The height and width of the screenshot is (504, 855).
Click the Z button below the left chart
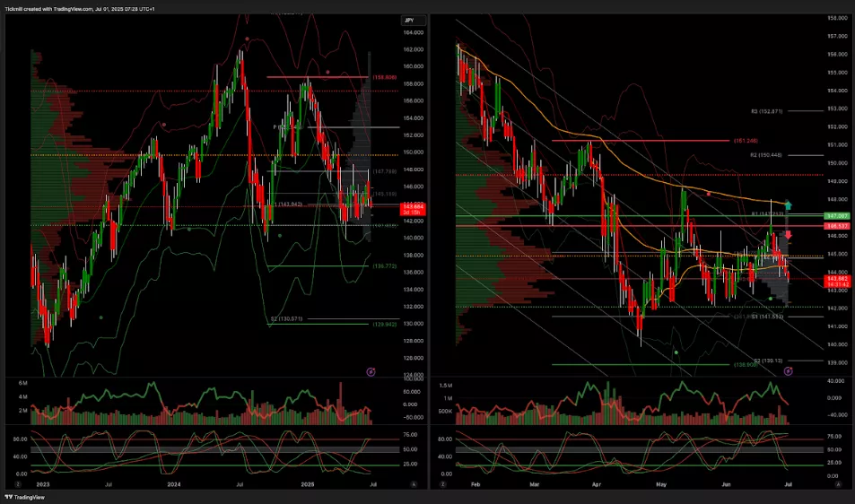point(15,484)
